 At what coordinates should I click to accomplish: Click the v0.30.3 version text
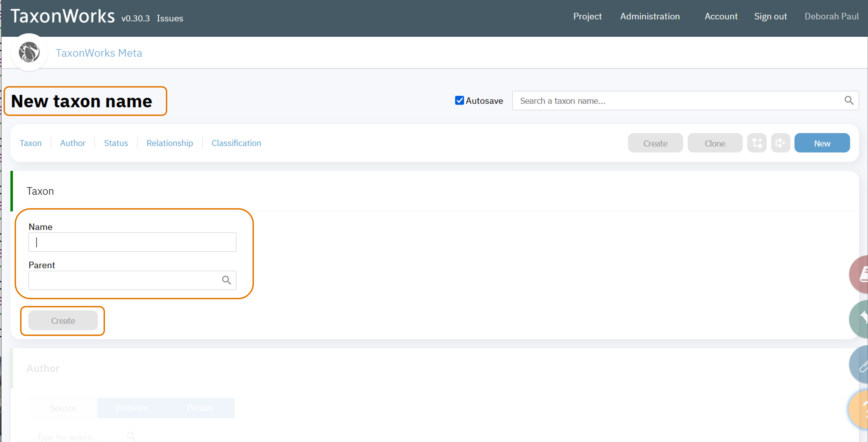(136, 18)
